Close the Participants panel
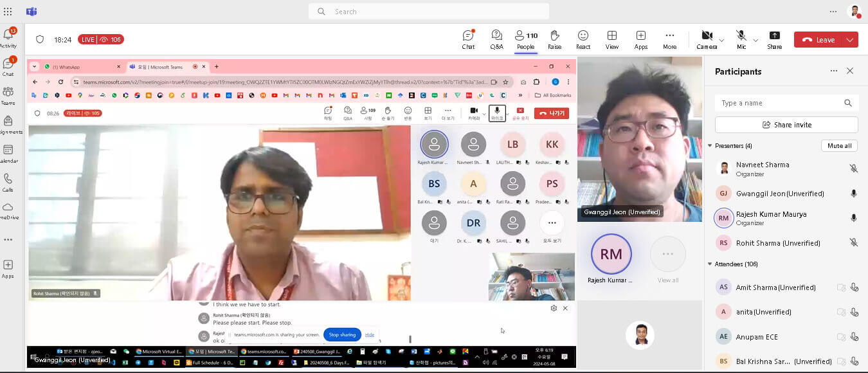Image resolution: width=868 pixels, height=373 pixels. [x=850, y=71]
